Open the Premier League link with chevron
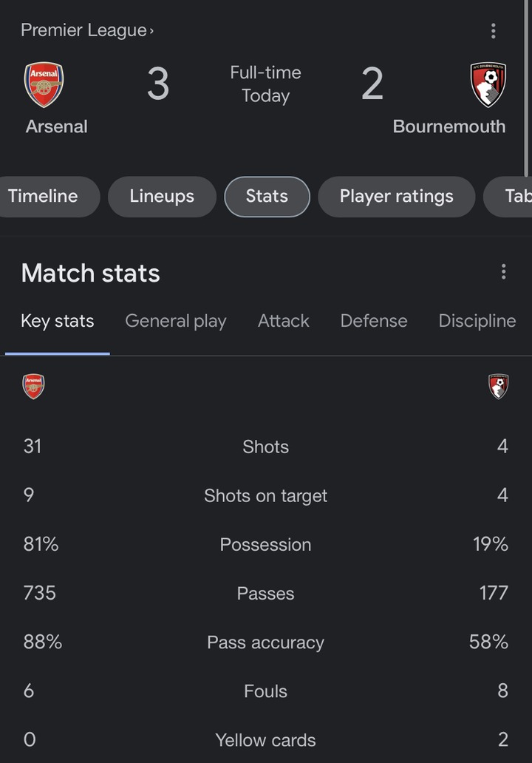Image resolution: width=532 pixels, height=763 pixels. coord(87,30)
